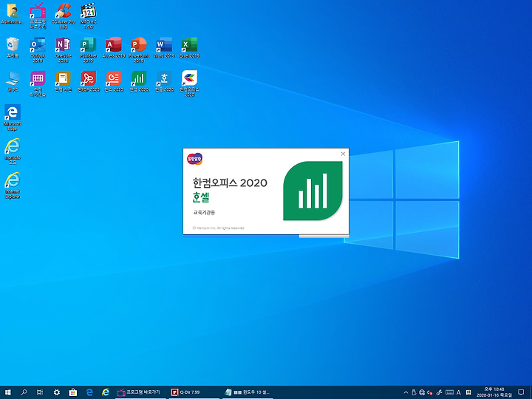Open the Windows Start menu
Screen dimensions: 532x399
[8, 392]
